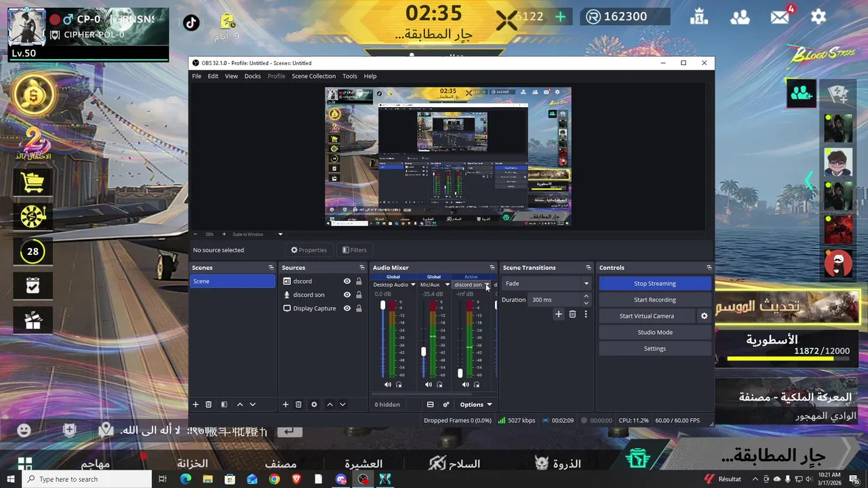Hide the discord son source

click(347, 295)
